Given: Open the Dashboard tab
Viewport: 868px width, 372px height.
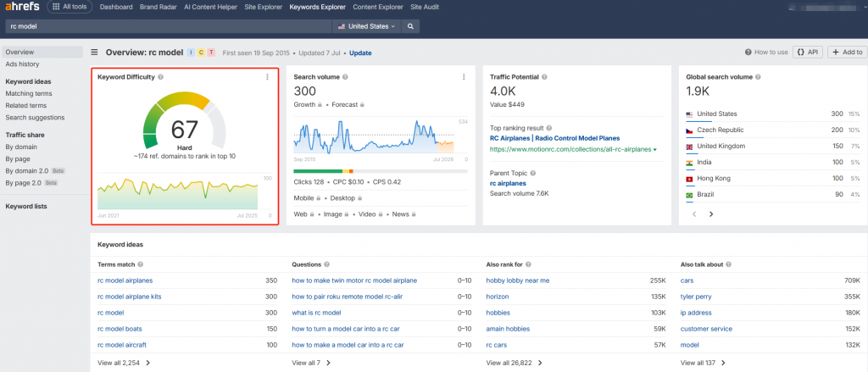Looking at the screenshot, I should point(116,7).
